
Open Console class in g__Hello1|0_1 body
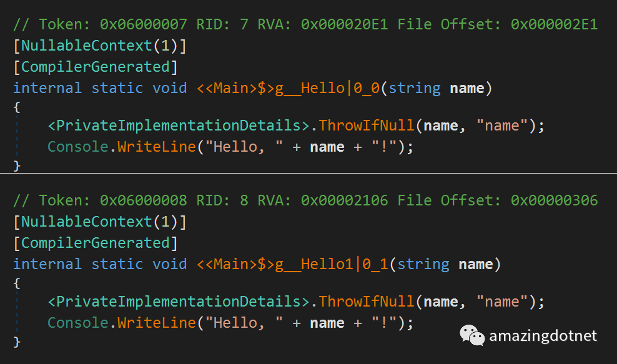tap(78, 323)
